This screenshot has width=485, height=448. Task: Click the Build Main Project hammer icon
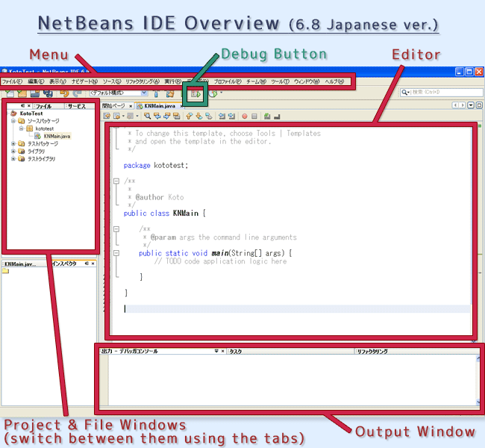pos(156,93)
